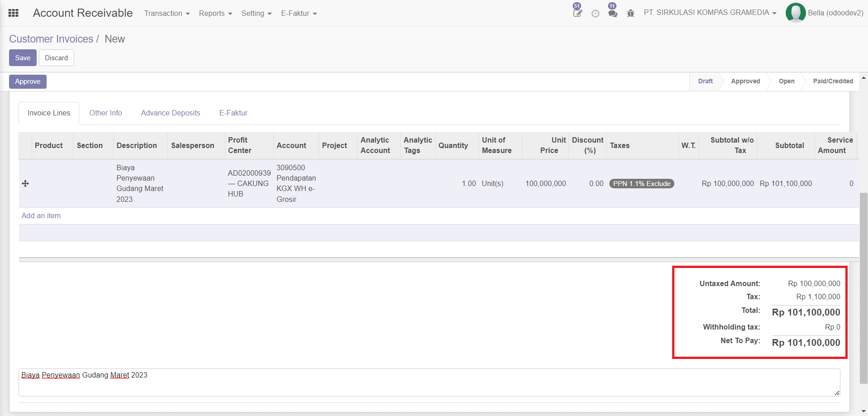The height and width of the screenshot is (416, 868).
Task: Click the scroll up arrow of scrollbar
Action: [x=863, y=78]
